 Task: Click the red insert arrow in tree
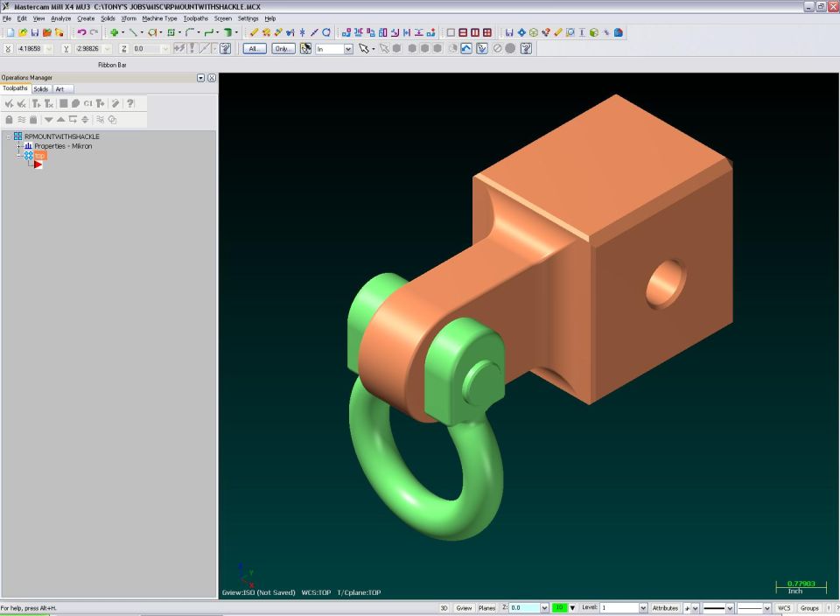(38, 165)
